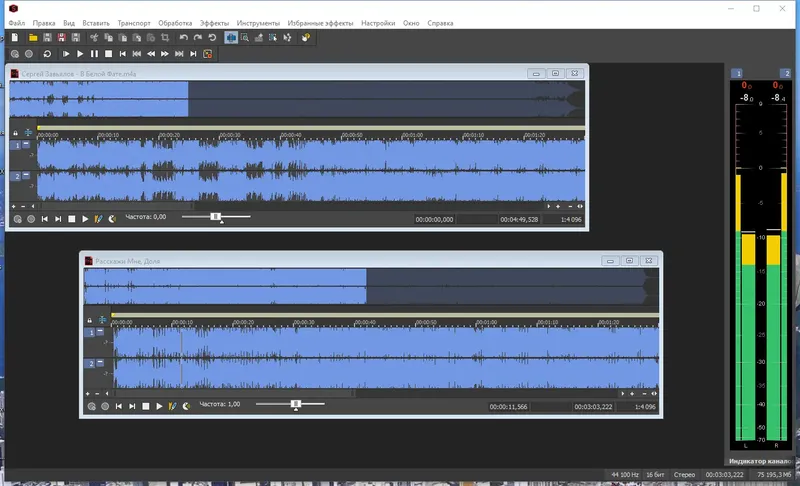Toggle loop playback in transport toolbar
The width and height of the screenshot is (800, 486).
pos(47,54)
